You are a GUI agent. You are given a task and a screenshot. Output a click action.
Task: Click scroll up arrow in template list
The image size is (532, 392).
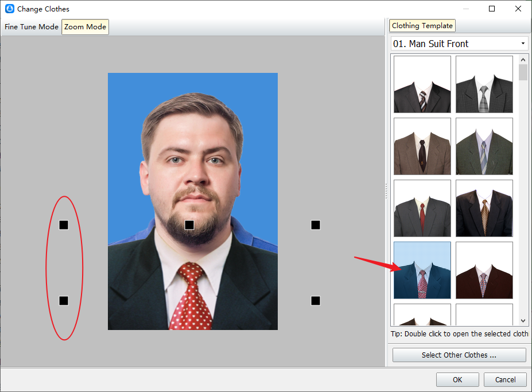(523, 60)
